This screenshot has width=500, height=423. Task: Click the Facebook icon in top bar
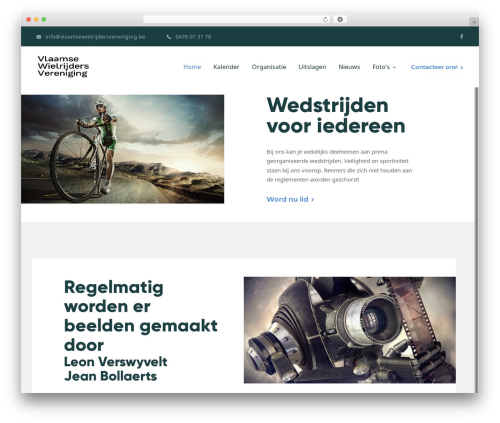461,37
